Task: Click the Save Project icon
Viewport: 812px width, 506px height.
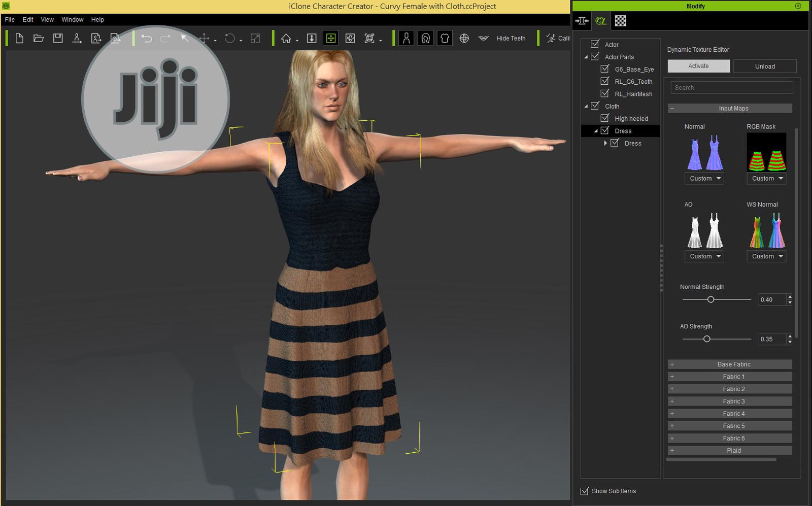Action: tap(58, 39)
